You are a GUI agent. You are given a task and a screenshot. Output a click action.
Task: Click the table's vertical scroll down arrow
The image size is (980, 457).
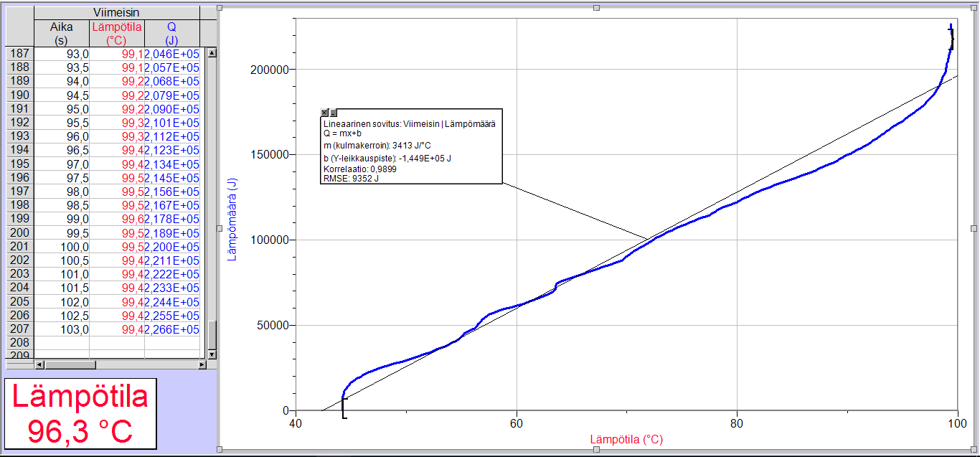click(212, 354)
